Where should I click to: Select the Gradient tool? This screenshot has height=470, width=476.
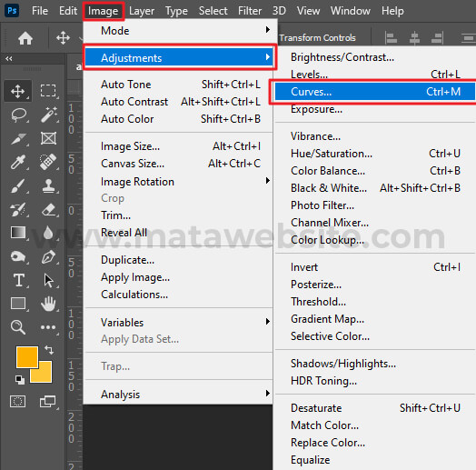tap(18, 233)
